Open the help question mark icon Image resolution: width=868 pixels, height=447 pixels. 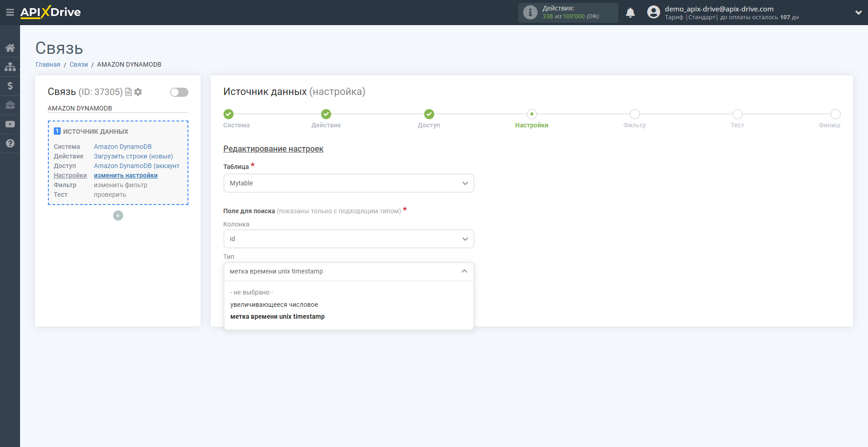10,143
